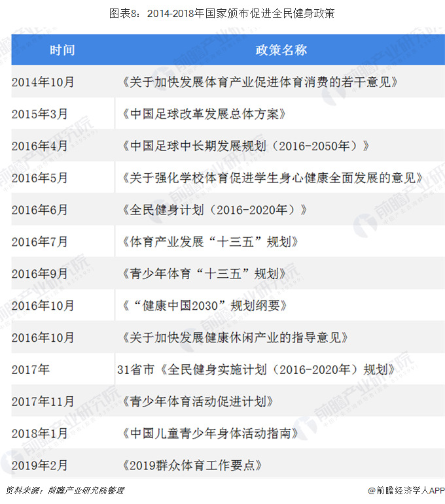Select the 政策名称 column header
This screenshot has height=504, width=445.
pos(281,50)
